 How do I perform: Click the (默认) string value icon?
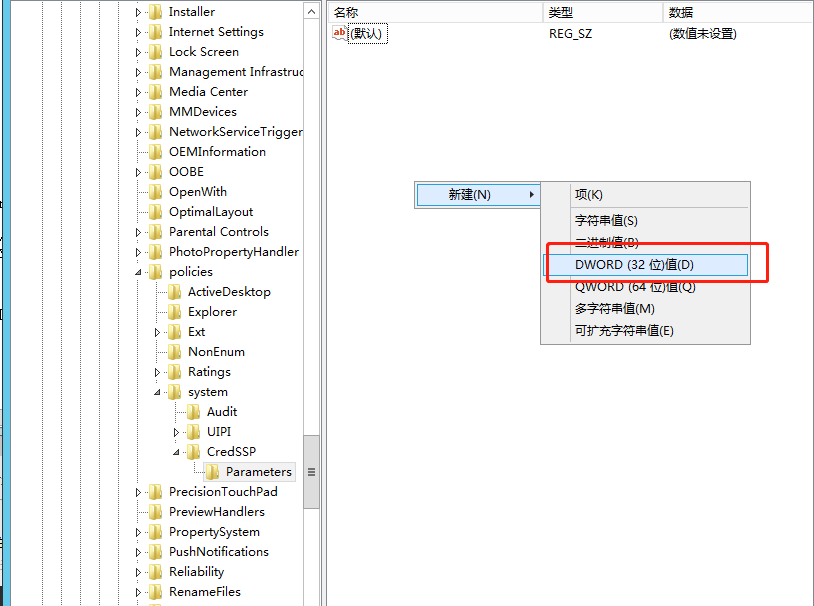[339, 33]
